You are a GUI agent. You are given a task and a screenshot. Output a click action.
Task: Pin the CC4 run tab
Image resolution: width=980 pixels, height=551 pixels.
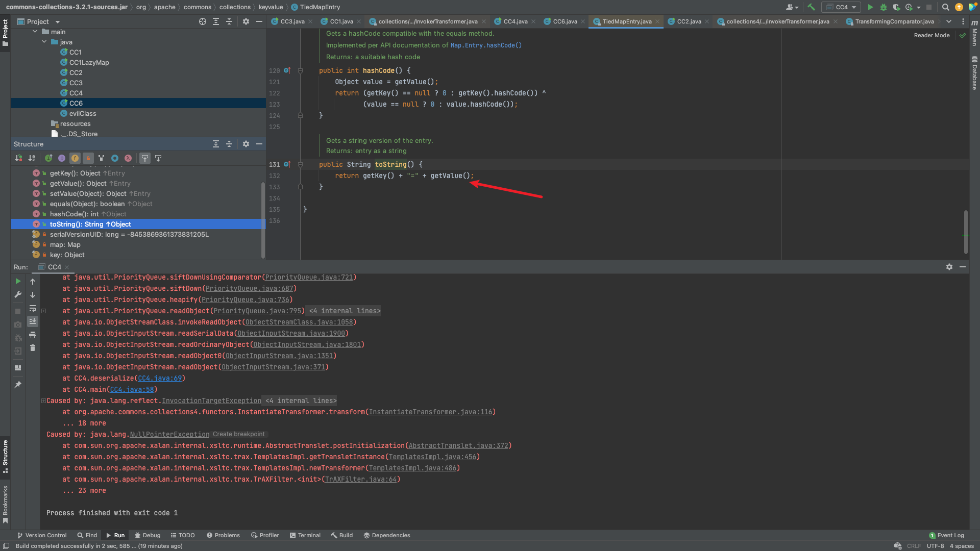[18, 385]
